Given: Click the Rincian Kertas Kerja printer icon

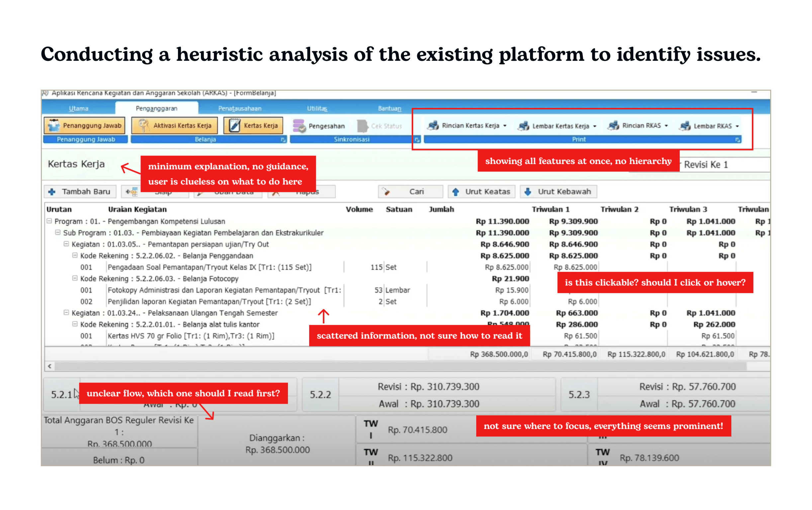Looking at the screenshot, I should pyautogui.click(x=433, y=126).
